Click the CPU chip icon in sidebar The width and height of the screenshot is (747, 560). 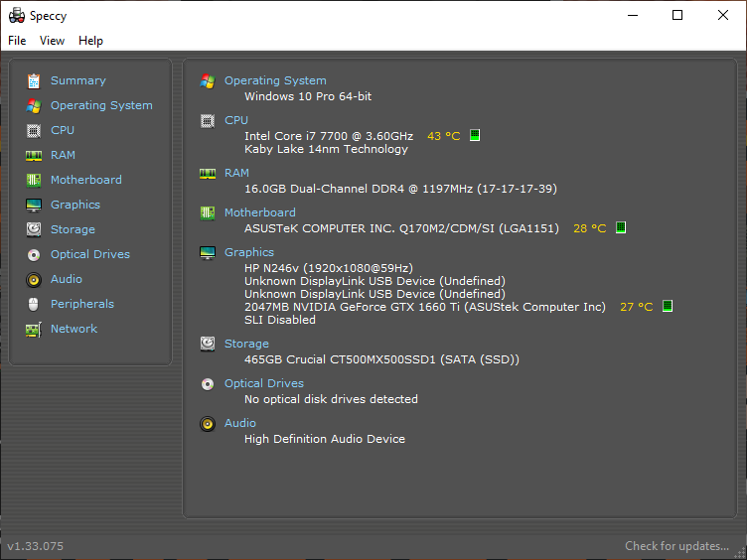pyautogui.click(x=34, y=130)
